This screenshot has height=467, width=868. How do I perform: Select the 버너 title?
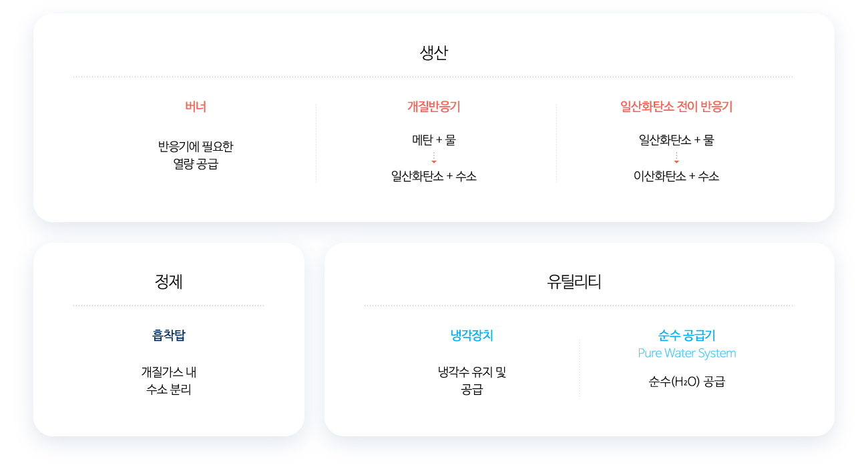(196, 107)
